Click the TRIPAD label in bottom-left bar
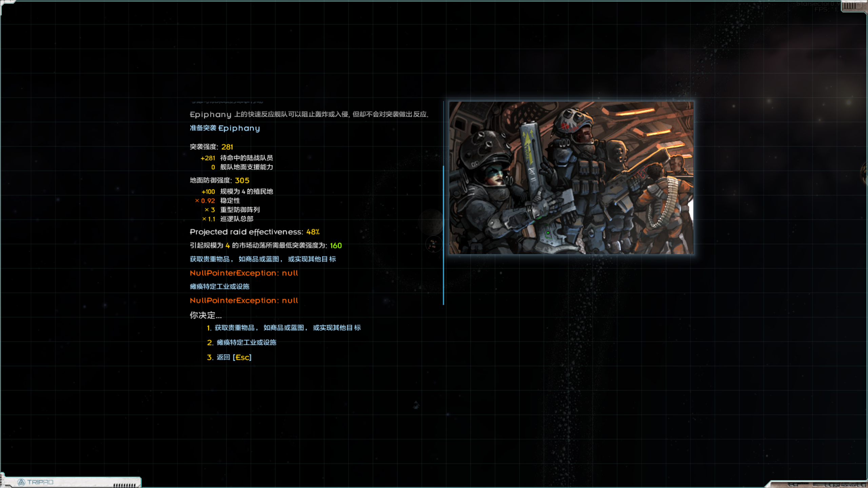The height and width of the screenshot is (488, 868). click(x=40, y=482)
